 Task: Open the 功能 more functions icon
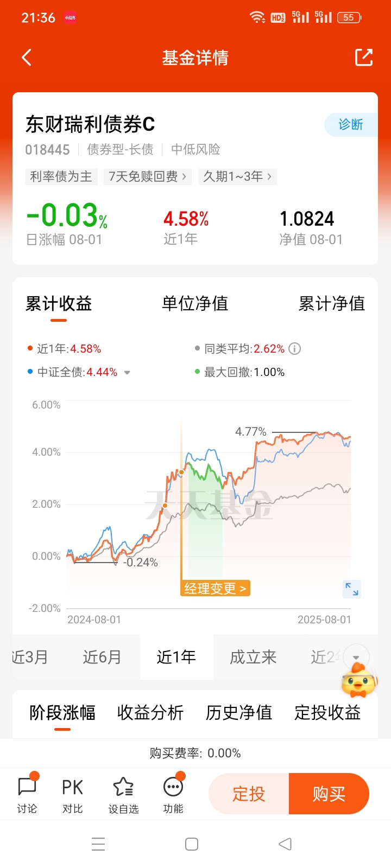[x=173, y=794]
